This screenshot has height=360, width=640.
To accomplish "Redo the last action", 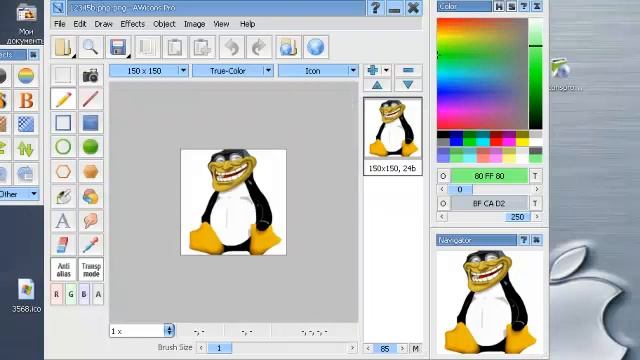I will (x=259, y=47).
